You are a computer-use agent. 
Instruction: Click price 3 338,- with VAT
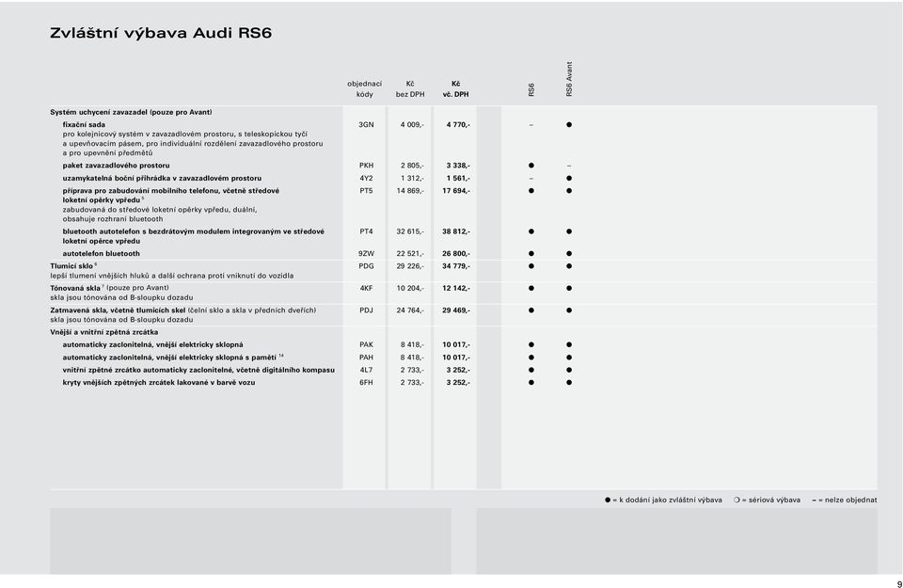(458, 166)
